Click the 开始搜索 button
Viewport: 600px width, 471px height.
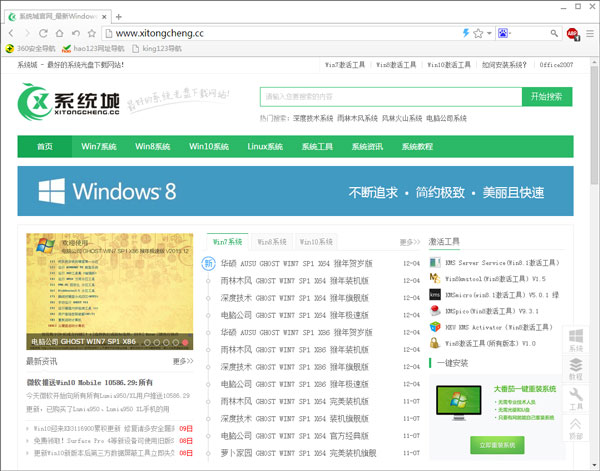pos(547,96)
